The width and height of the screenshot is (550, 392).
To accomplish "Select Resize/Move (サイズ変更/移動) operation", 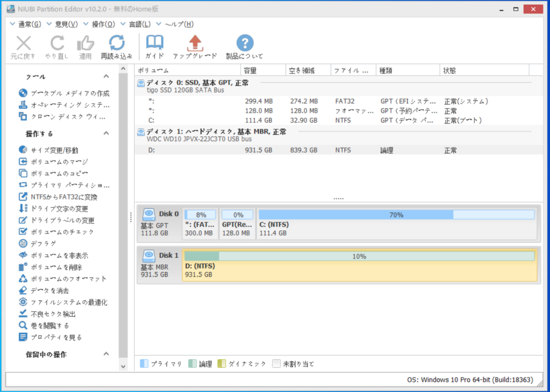I will (x=48, y=150).
